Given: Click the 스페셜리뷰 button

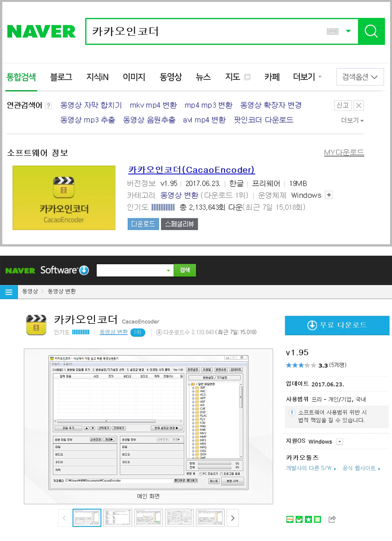Looking at the screenshot, I should [x=179, y=224].
